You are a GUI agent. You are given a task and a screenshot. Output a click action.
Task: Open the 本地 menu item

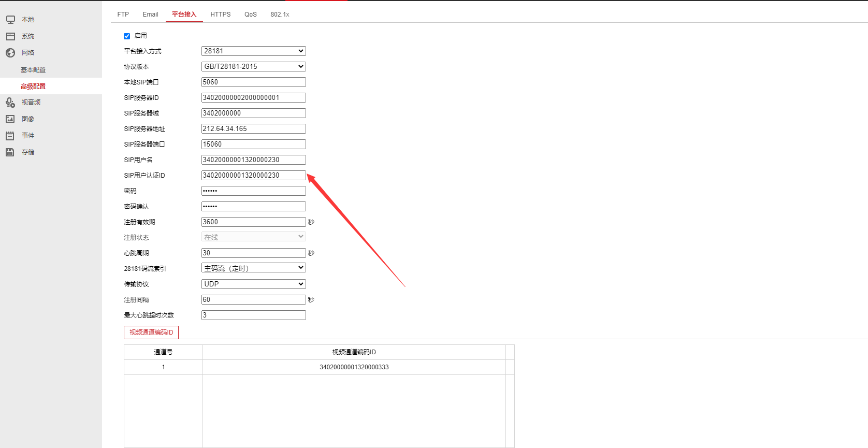(x=28, y=20)
